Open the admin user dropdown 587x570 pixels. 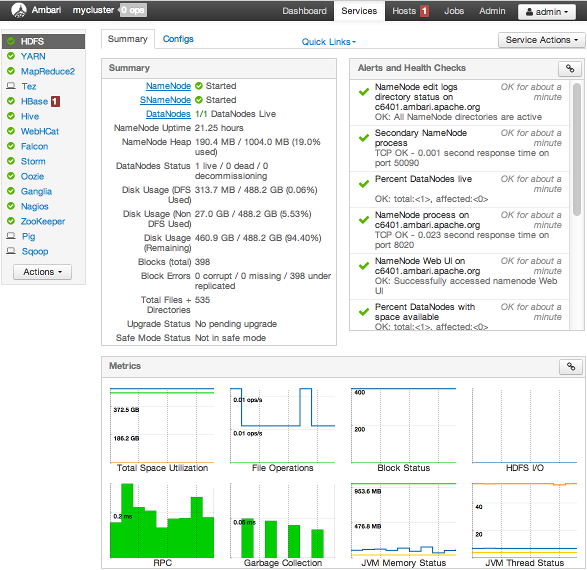pyautogui.click(x=547, y=12)
